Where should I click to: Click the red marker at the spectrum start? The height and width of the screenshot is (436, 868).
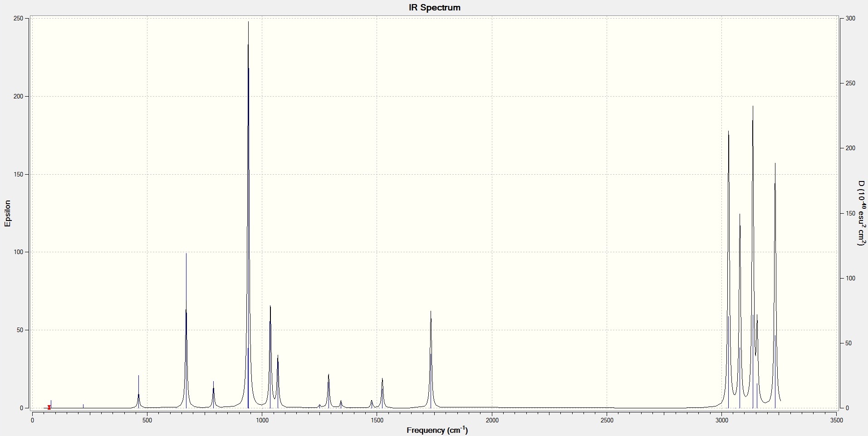tap(49, 407)
